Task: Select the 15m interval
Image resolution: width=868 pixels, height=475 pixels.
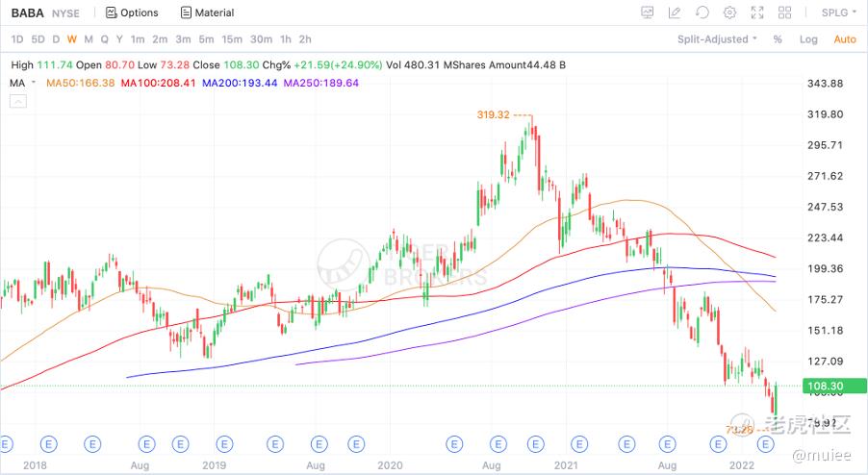Action: pos(232,39)
